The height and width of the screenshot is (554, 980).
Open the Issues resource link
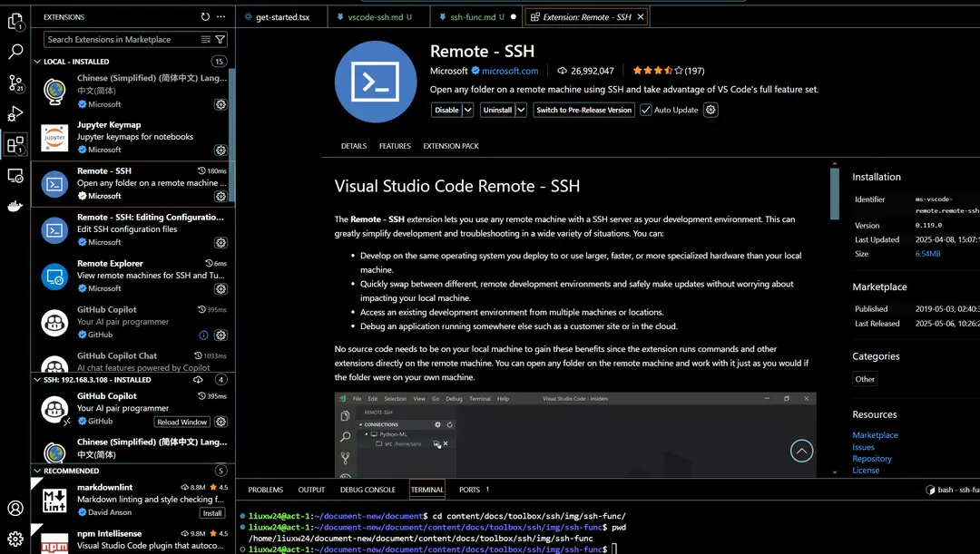[863, 447]
